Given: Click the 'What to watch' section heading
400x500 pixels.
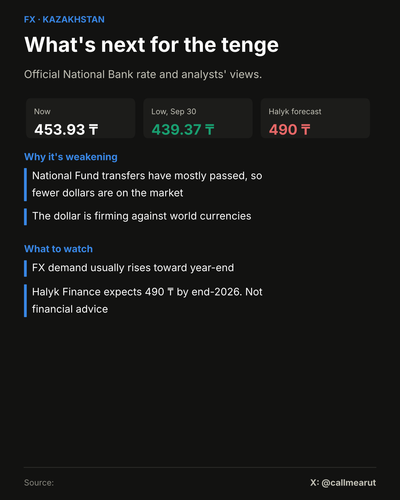Looking at the screenshot, I should click(x=58, y=249).
